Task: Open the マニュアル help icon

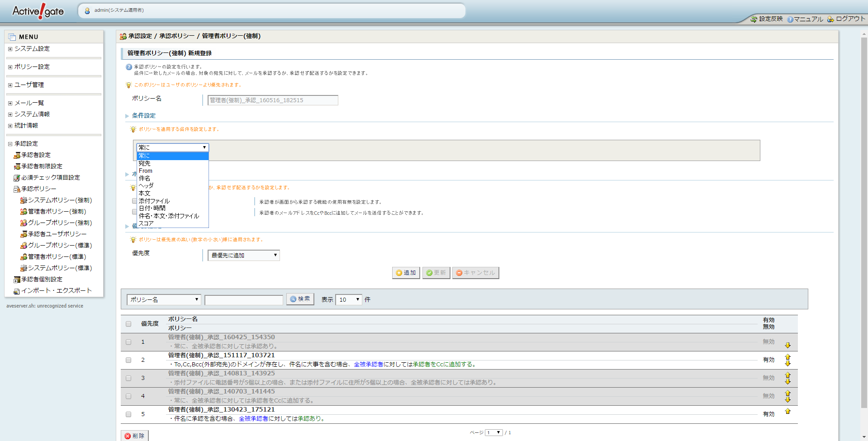Action: pos(790,19)
